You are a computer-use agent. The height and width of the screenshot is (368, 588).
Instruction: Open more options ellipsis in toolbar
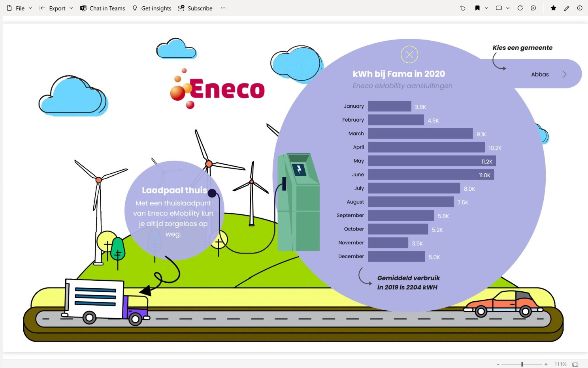click(x=223, y=8)
